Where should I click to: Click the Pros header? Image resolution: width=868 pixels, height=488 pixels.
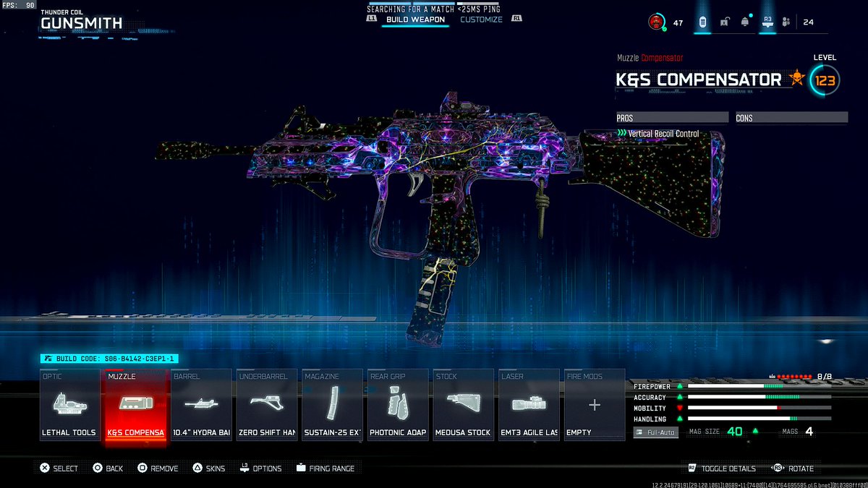672,117
